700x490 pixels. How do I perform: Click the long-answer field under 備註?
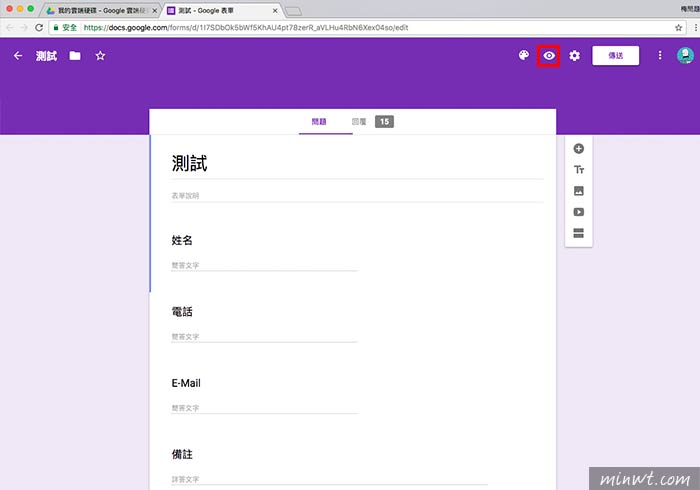(329, 480)
